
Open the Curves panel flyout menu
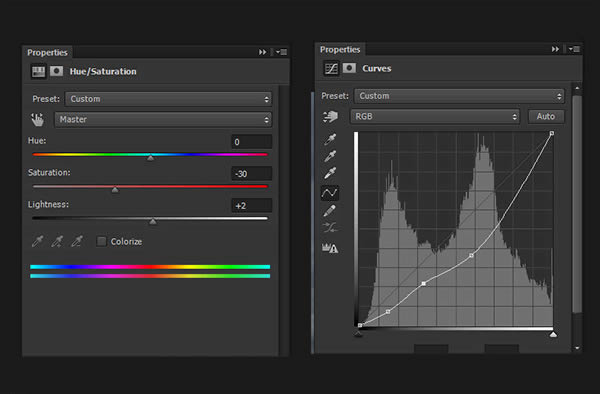pyautogui.click(x=574, y=49)
